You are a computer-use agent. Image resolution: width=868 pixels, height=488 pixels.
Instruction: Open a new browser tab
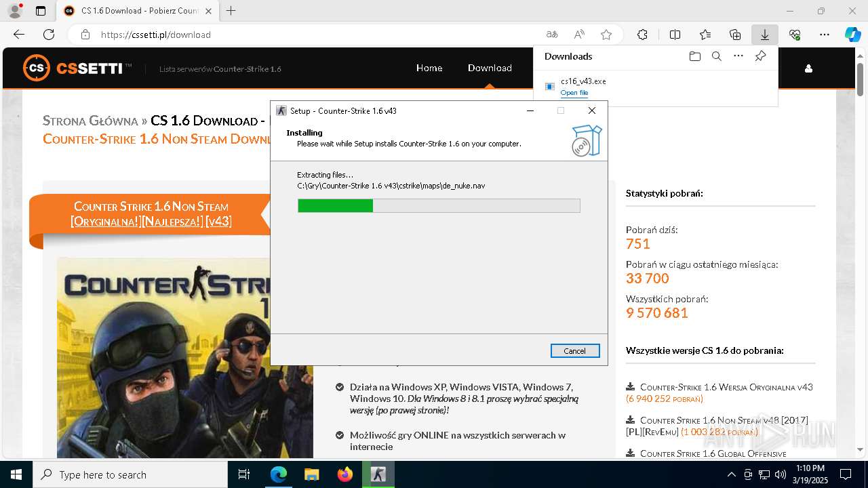coord(231,11)
